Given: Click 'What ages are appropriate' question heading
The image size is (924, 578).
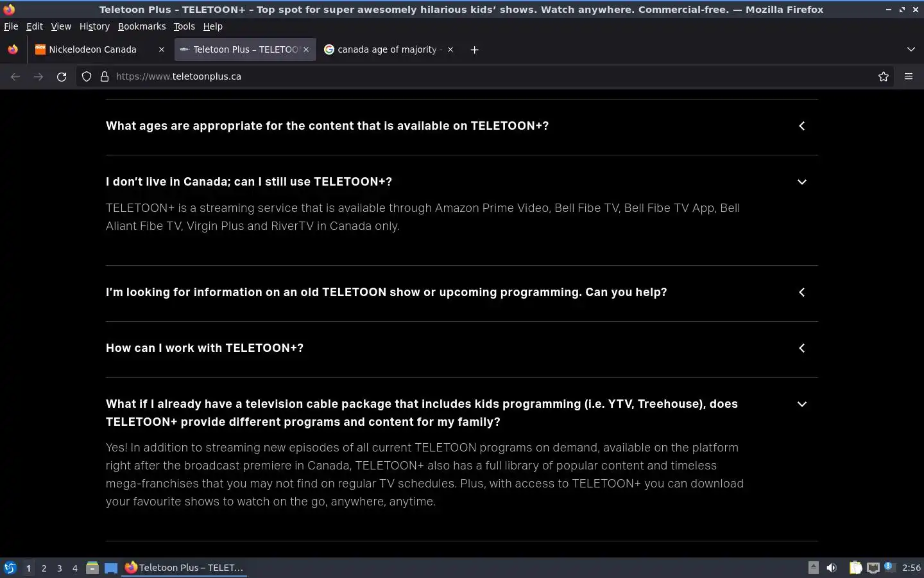Looking at the screenshot, I should point(327,126).
